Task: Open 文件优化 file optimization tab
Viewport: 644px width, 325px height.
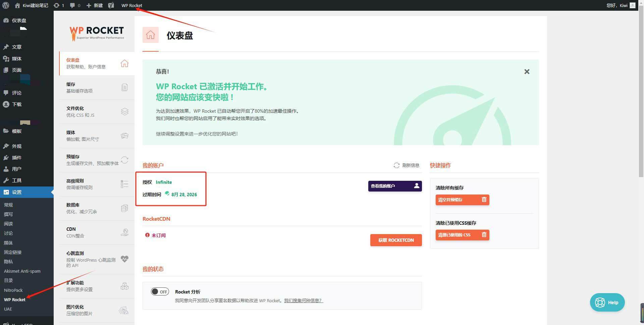Action: coord(97,111)
